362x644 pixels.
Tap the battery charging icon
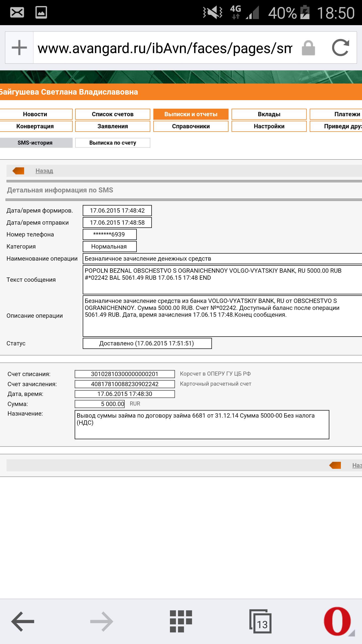point(305,12)
